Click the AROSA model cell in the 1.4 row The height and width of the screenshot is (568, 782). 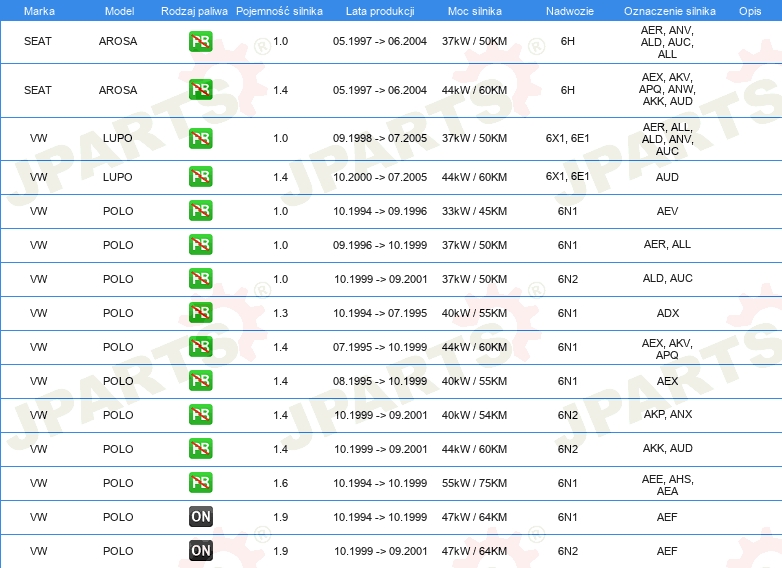tap(118, 90)
